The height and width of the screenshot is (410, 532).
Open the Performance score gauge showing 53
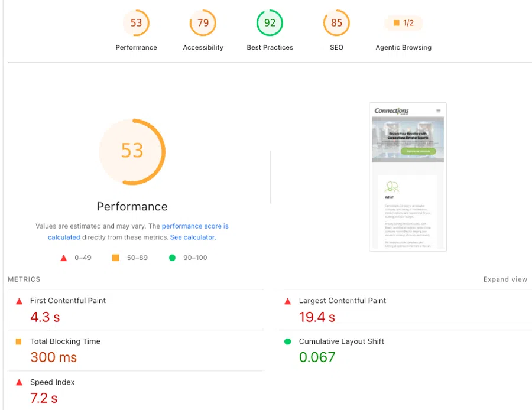point(136,22)
